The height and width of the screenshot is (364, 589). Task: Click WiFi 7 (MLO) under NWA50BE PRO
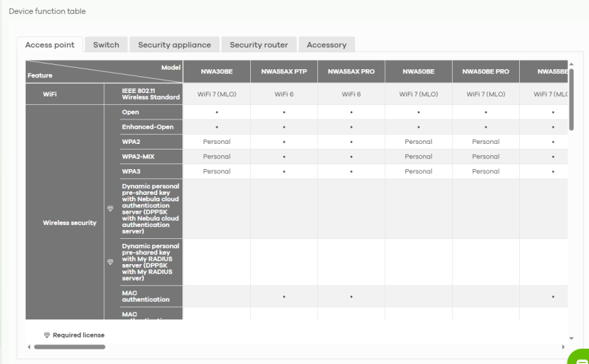486,94
